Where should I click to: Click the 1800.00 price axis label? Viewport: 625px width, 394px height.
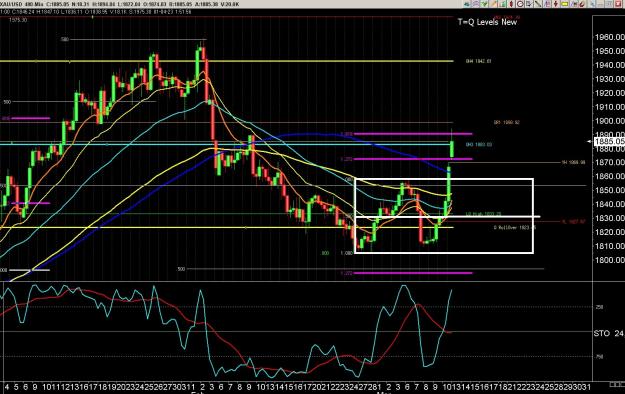point(609,260)
